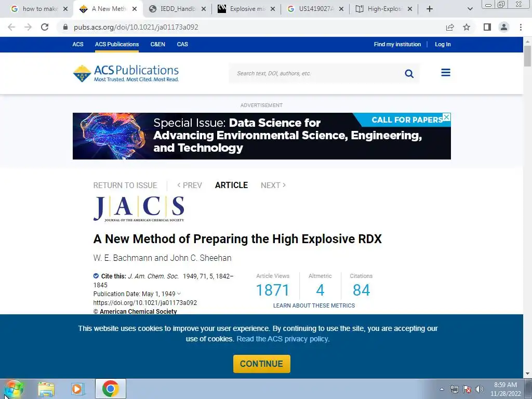Click the browser forward arrow
Screen dimensions: 532x399
28,27
